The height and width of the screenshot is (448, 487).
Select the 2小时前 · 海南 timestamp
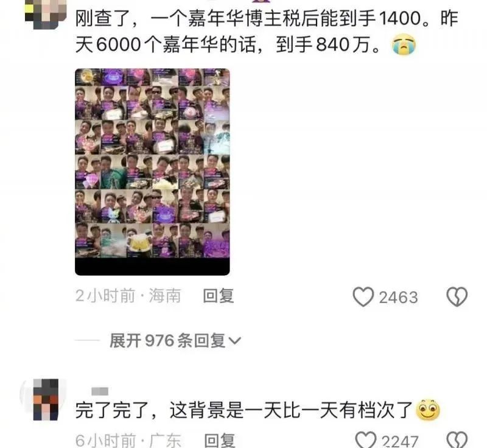coord(128,296)
